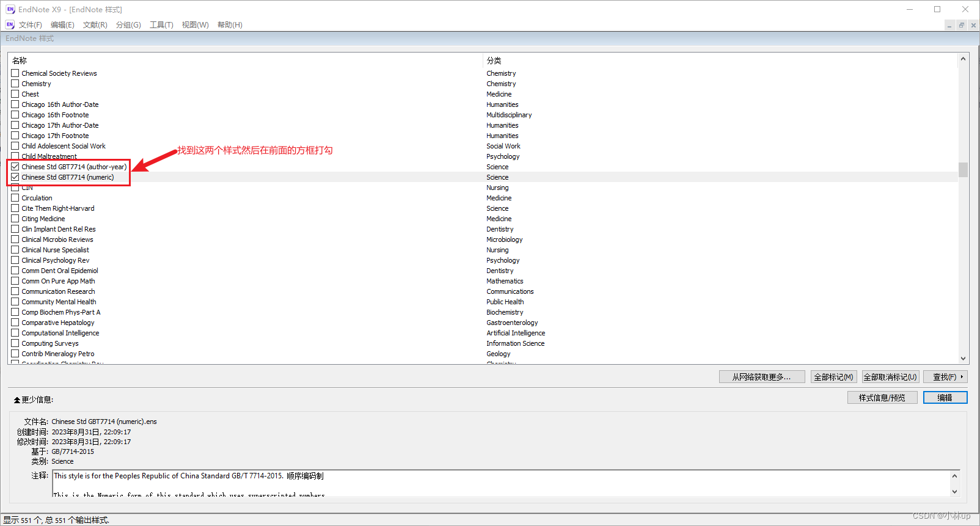Check the Circulation style checkbox

[x=15, y=197]
